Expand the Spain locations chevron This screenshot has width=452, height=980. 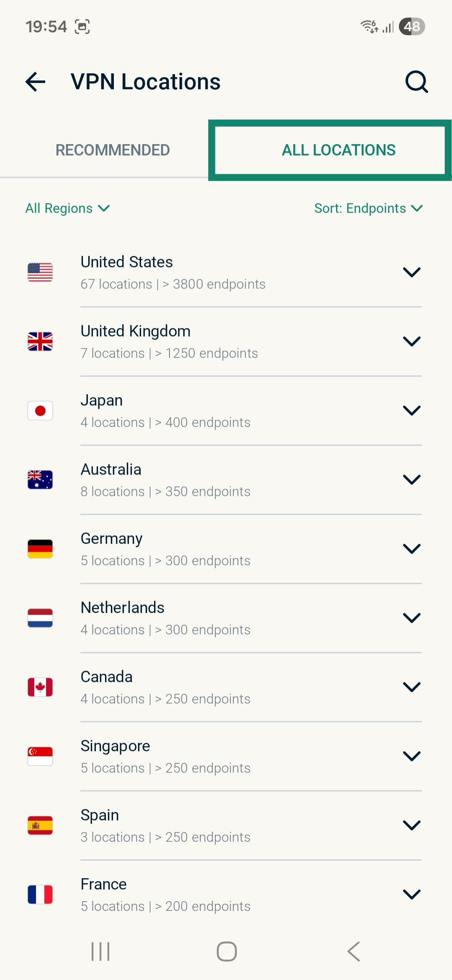pos(411,825)
